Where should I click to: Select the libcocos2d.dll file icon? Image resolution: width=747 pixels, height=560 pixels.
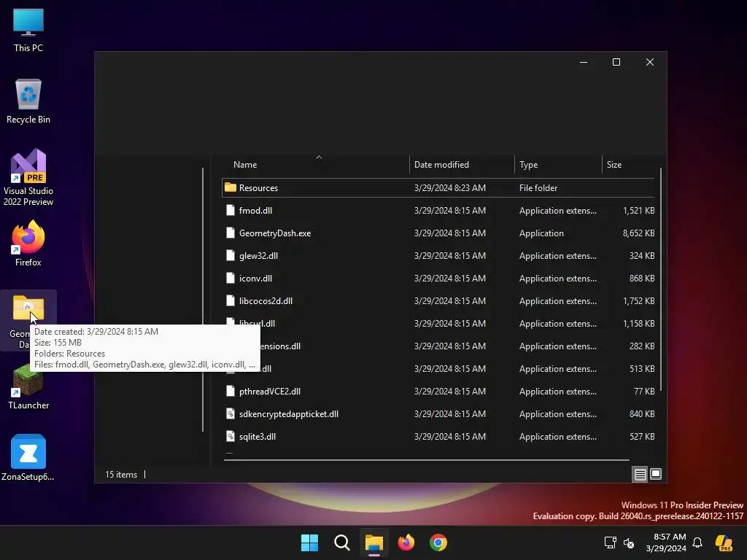coord(231,300)
